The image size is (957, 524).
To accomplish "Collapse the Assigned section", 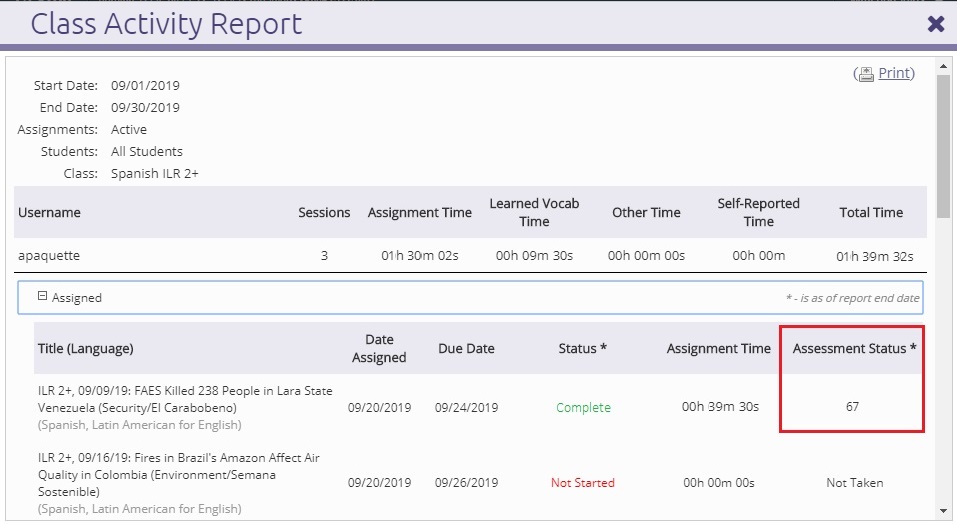I will 43,297.
